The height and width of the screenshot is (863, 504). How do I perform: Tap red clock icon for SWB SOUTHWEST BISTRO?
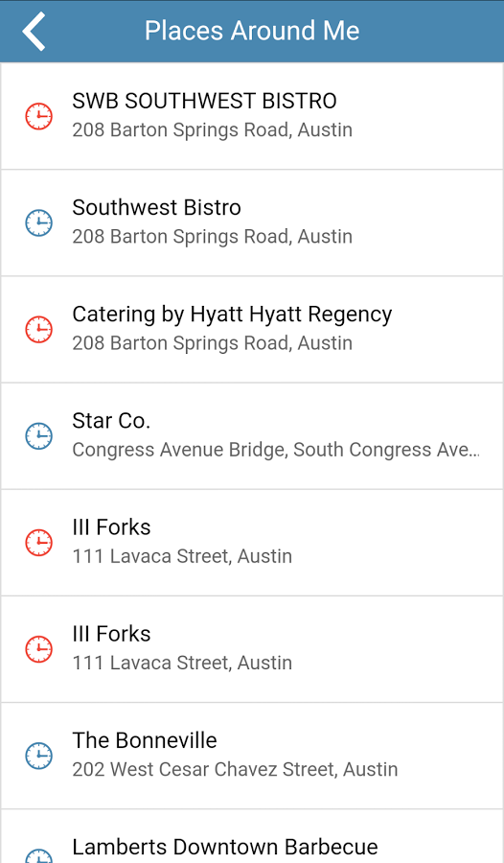pos(39,116)
